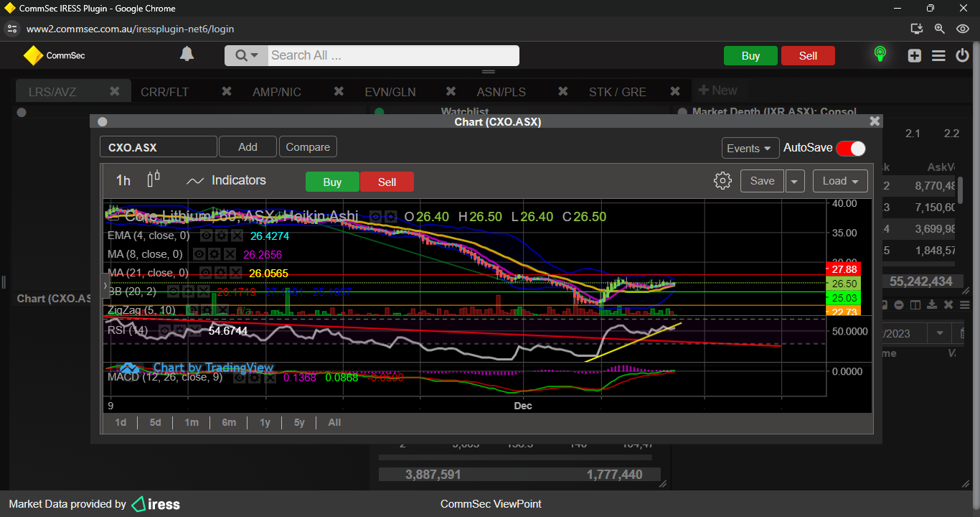Toggle visibility of MA (21) indicator
980x517 pixels.
205,273
